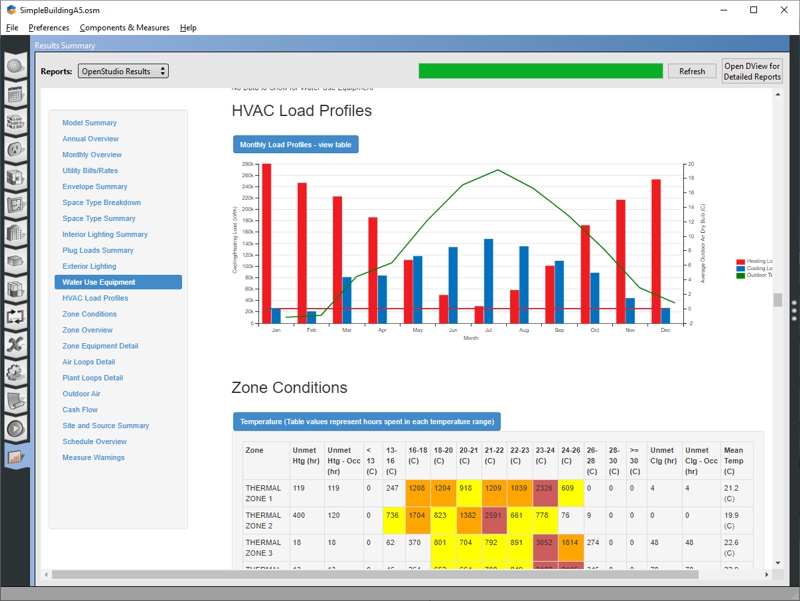Screen dimensions: 800x601
Task: Select the Results Summary chart icon
Action: tap(16, 457)
